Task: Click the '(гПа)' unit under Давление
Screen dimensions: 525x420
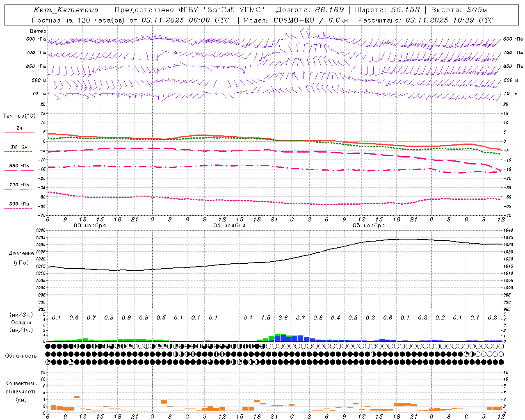Action: (21, 263)
